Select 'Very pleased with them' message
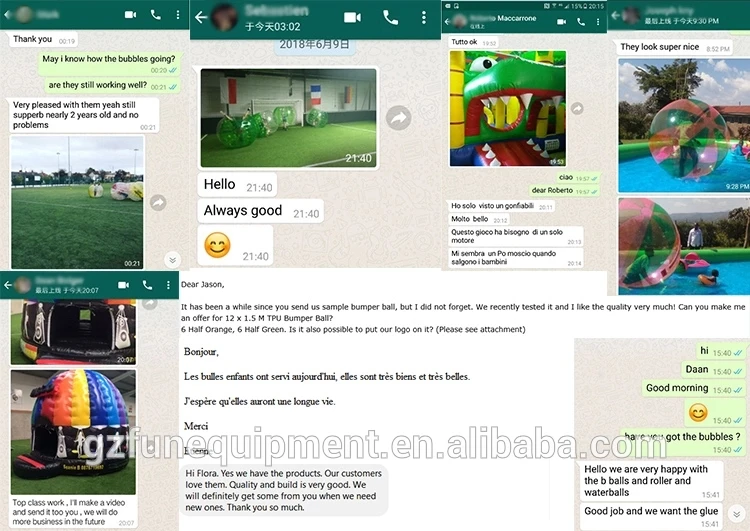 [83, 115]
